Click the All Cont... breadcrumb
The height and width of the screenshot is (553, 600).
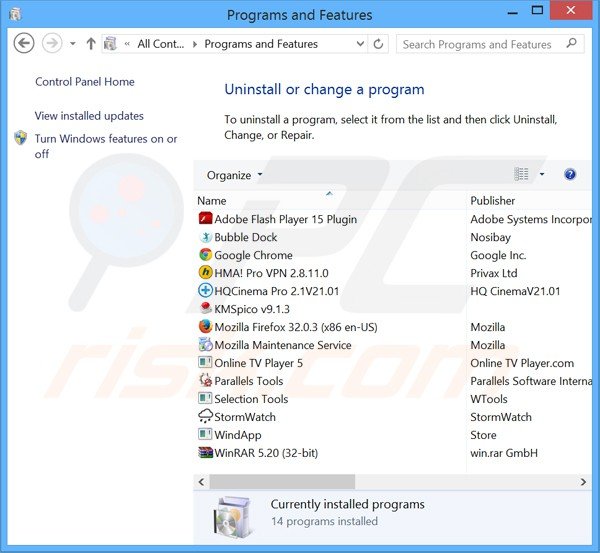pos(161,44)
